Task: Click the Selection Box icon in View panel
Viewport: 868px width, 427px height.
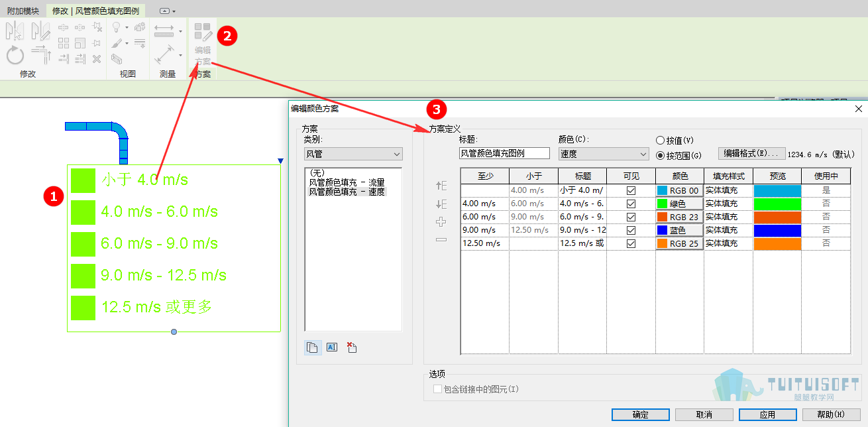Action: click(x=117, y=59)
